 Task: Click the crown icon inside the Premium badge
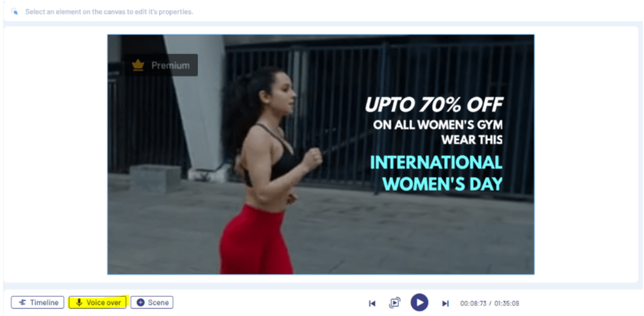[138, 65]
